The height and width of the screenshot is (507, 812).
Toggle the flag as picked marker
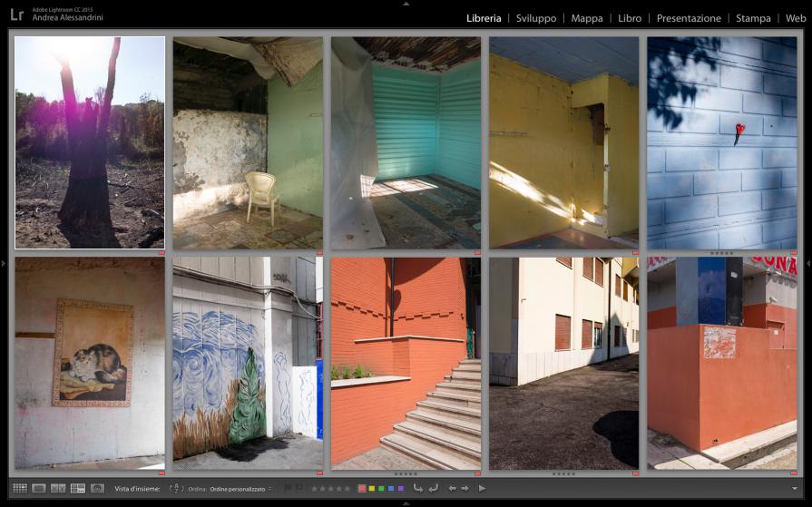pyautogui.click(x=287, y=488)
